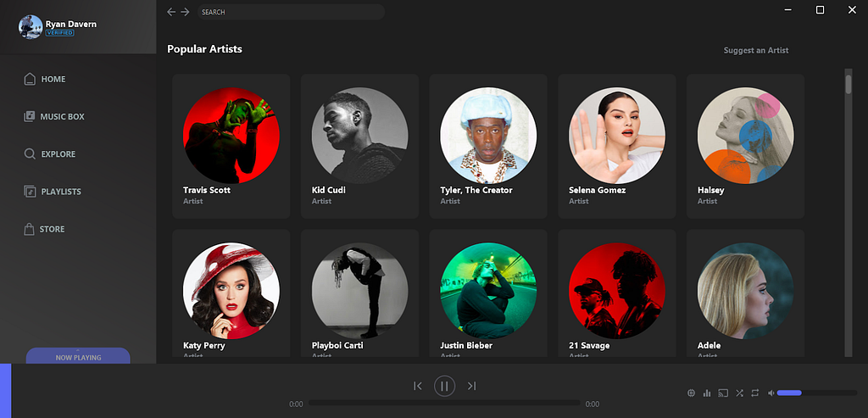Open Justin Bieber artist photo
The height and width of the screenshot is (418, 868).
click(488, 290)
